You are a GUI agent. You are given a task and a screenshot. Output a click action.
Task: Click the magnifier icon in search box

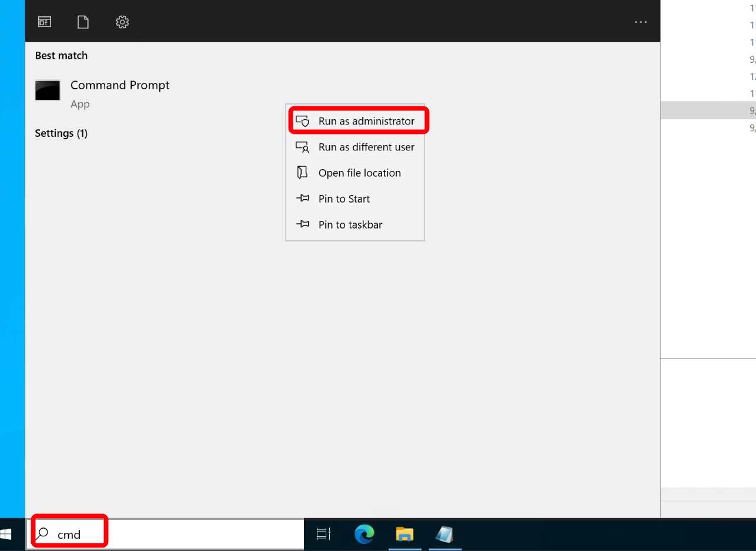point(42,534)
